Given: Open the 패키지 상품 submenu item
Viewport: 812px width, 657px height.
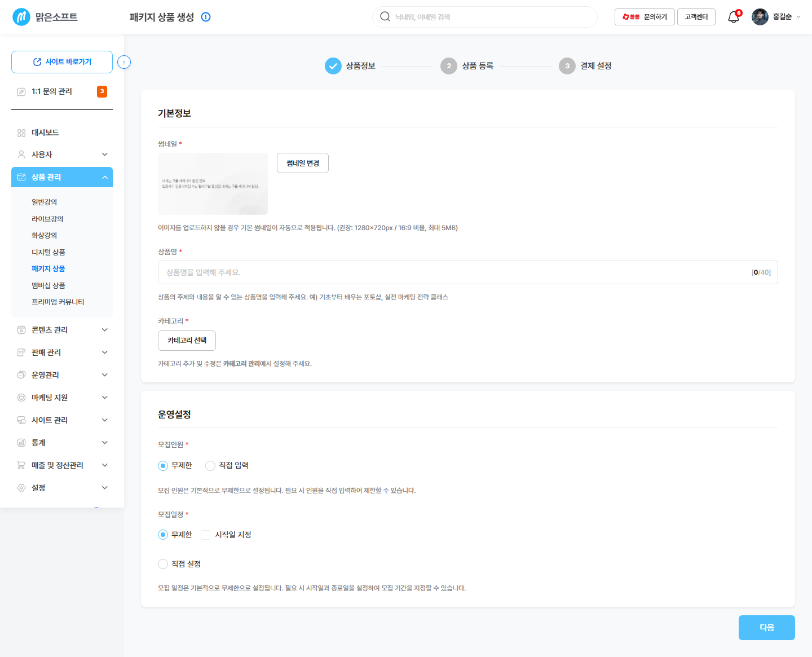Looking at the screenshot, I should tap(48, 268).
